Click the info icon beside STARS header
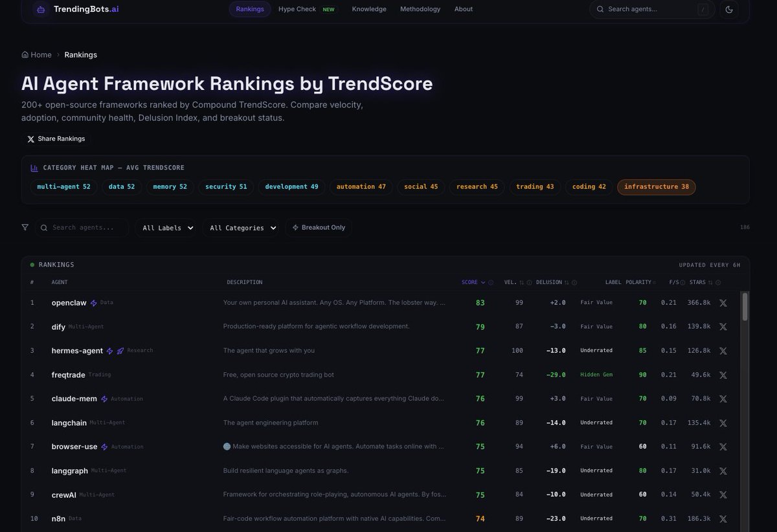The width and height of the screenshot is (777, 532). [x=717, y=282]
